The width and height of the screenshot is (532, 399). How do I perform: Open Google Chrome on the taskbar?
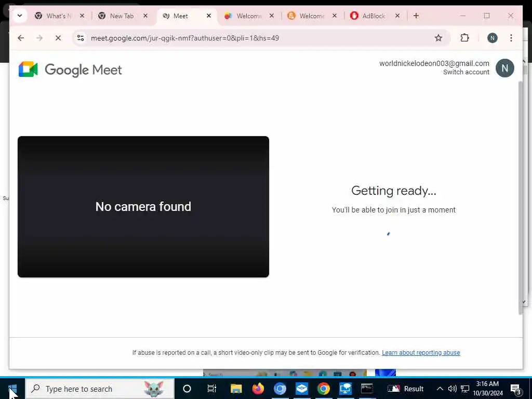pyautogui.click(x=323, y=389)
